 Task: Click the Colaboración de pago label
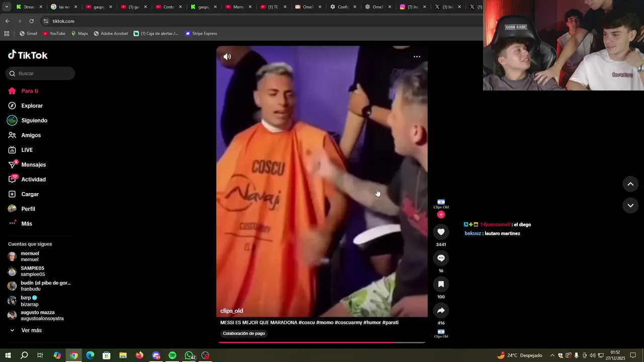click(x=244, y=333)
